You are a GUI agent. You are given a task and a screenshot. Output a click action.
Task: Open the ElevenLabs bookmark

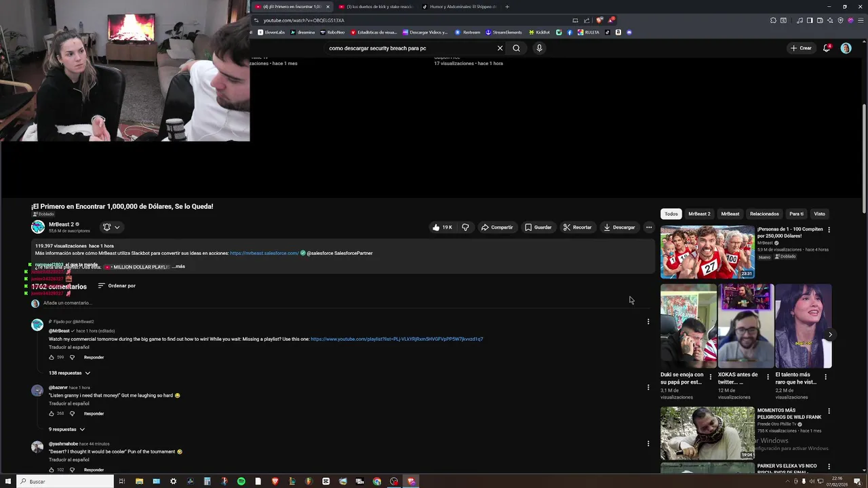pyautogui.click(x=271, y=33)
